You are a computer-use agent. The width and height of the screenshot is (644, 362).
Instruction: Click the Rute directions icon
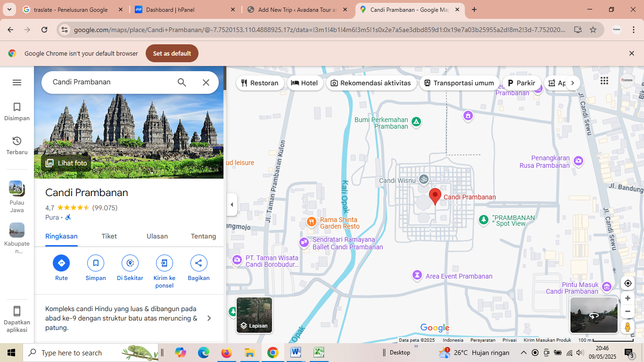point(61,263)
